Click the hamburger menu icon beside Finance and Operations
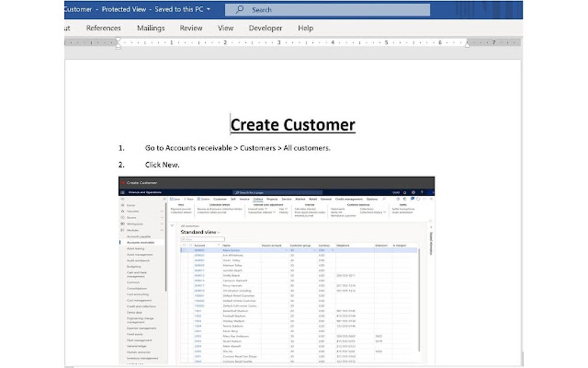 tap(122, 192)
